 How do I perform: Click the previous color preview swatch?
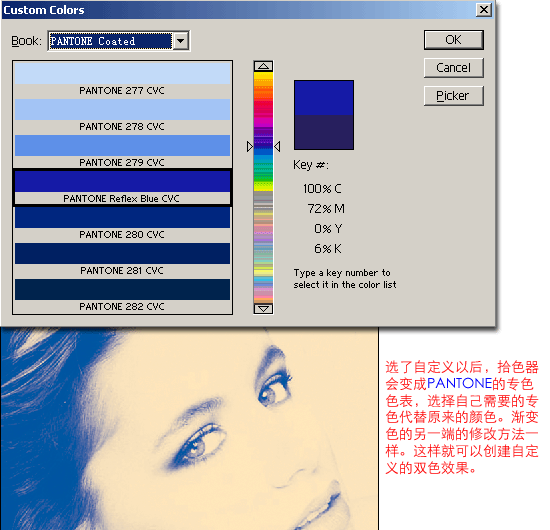[324, 132]
